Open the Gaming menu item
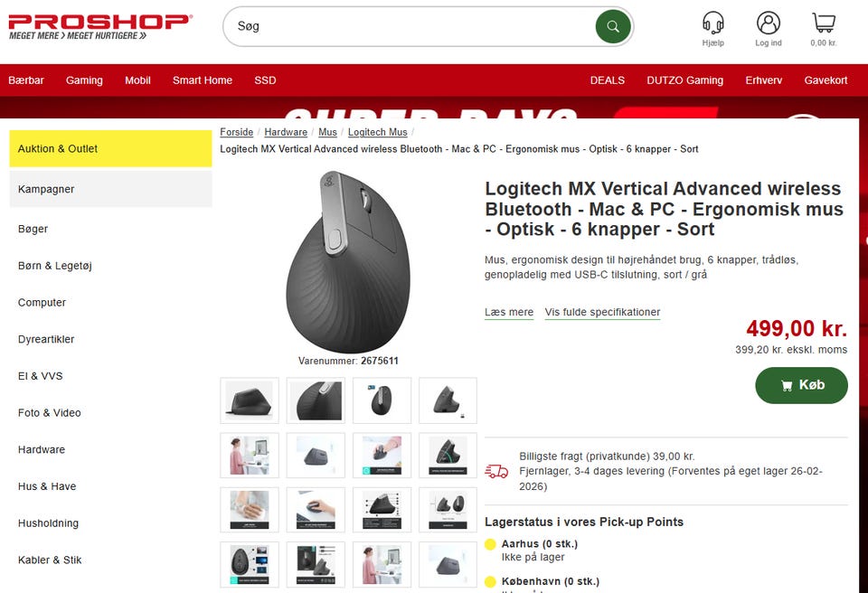Screen dimensions: 868x593 84,80
